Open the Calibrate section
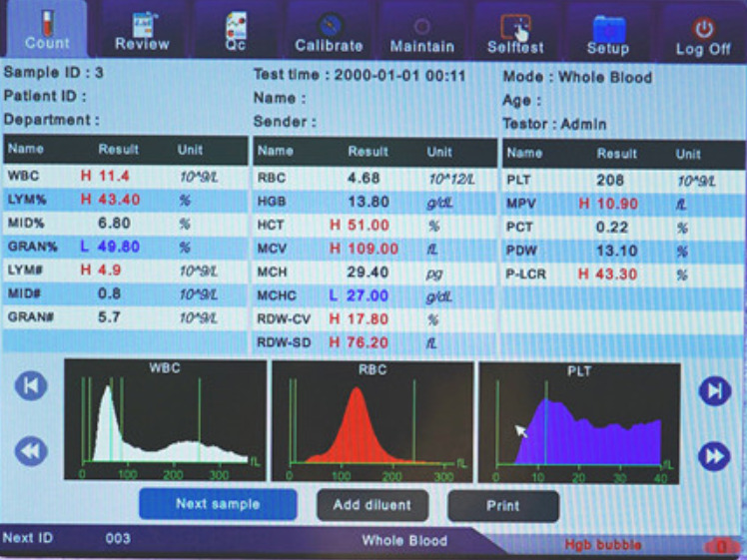Screen dimensions: 747x560 (329, 31)
